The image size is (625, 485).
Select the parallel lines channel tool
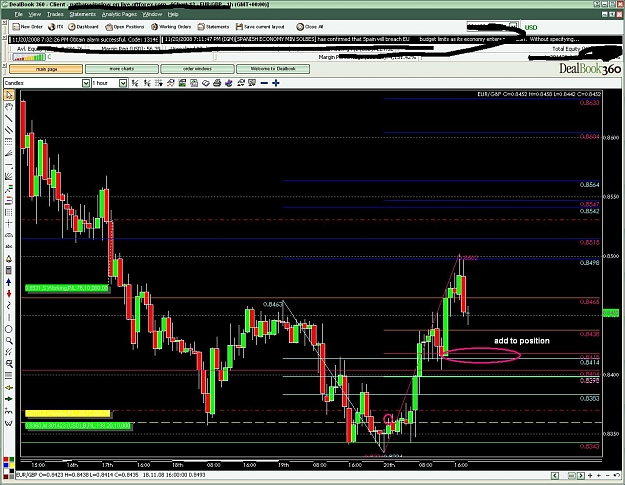9,130
